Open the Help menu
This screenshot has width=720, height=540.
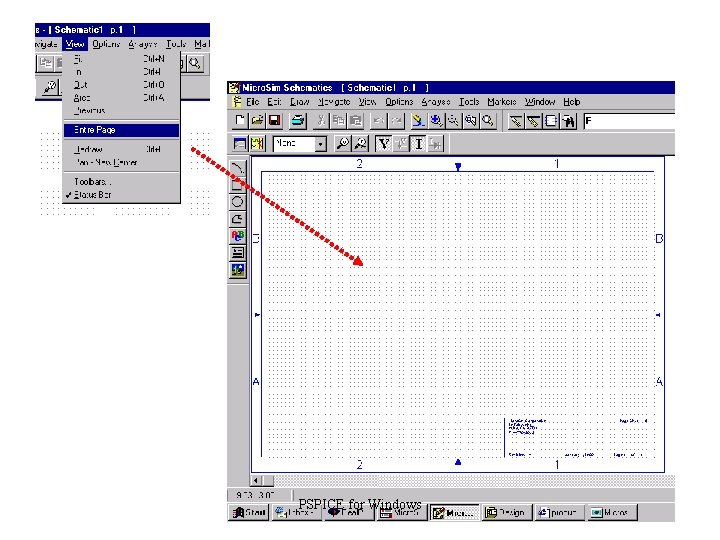coord(572,102)
